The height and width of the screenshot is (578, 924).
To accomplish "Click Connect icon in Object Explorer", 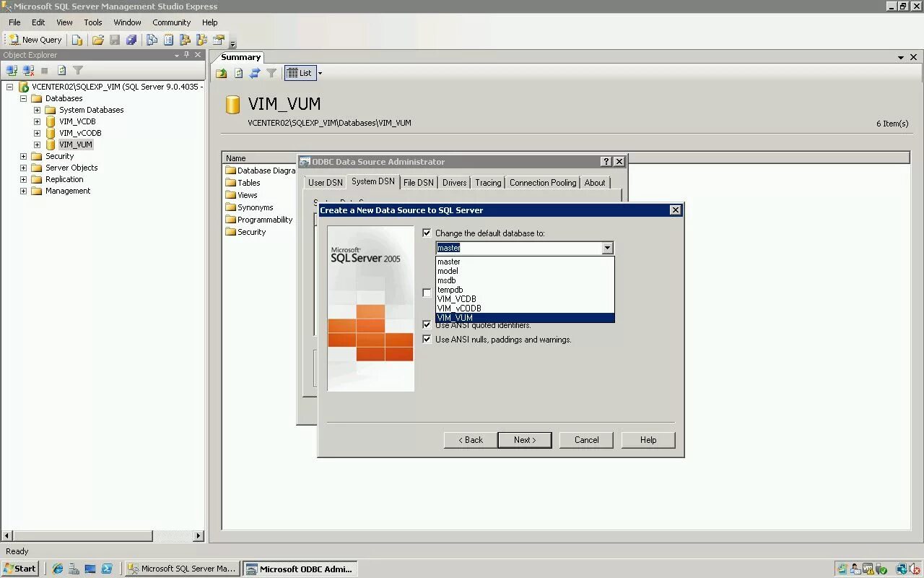I will coord(12,70).
